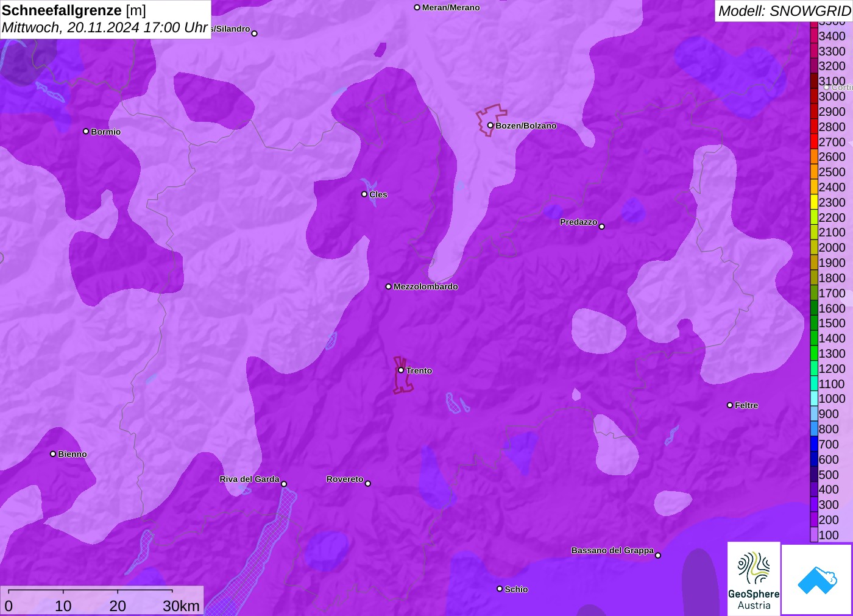
Task: Click the 1500 m green legend swatch
Action: pos(814,323)
